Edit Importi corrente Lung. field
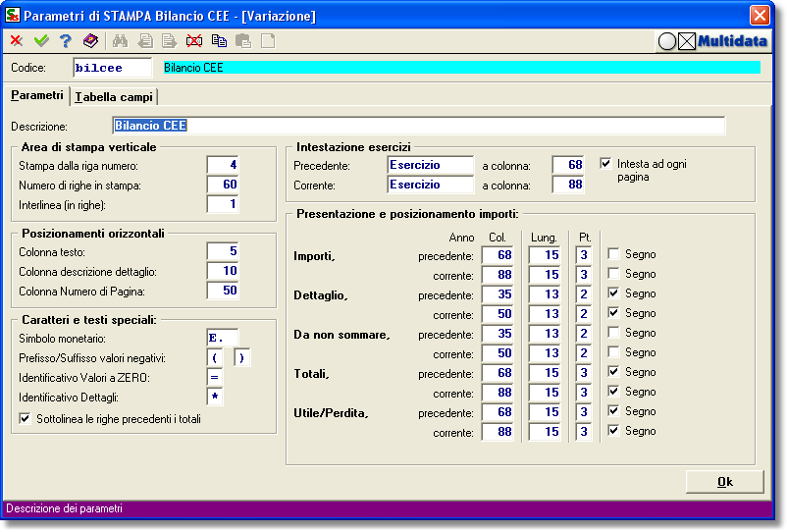The width and height of the screenshot is (787, 532). tap(545, 275)
